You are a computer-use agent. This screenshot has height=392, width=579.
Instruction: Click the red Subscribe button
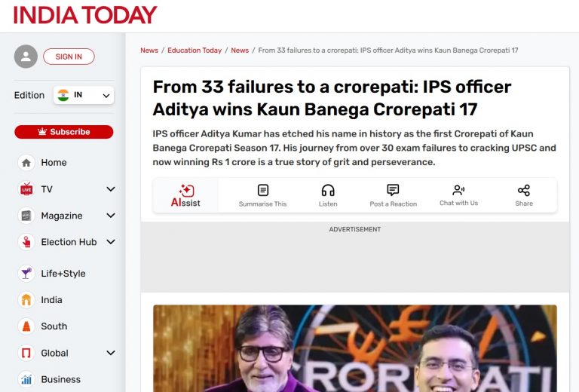[64, 132]
